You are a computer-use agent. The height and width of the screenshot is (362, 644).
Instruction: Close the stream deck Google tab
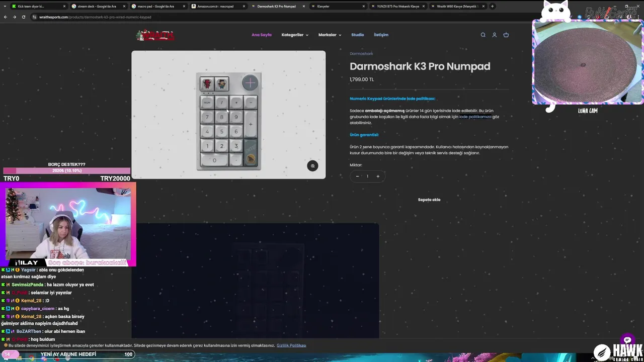[124, 6]
